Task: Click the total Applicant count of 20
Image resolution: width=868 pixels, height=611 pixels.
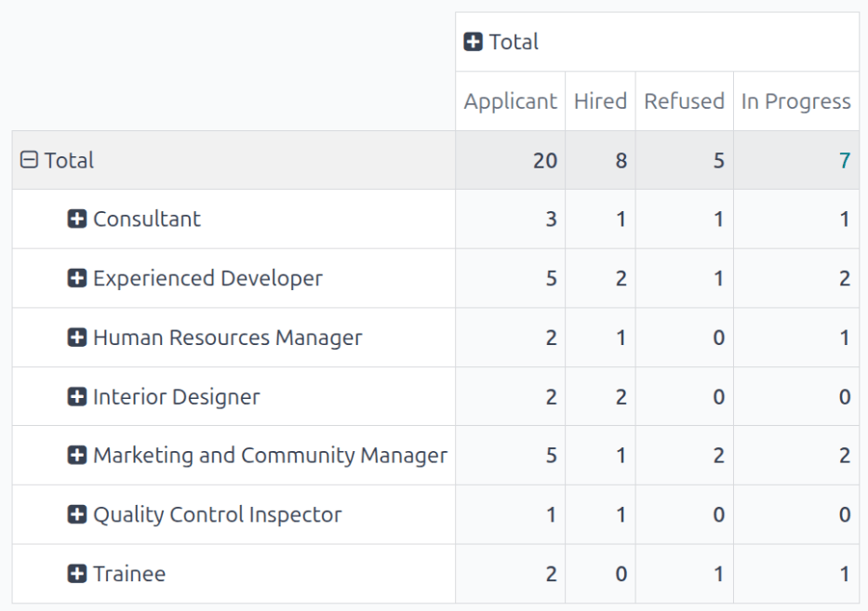Action: (x=547, y=160)
